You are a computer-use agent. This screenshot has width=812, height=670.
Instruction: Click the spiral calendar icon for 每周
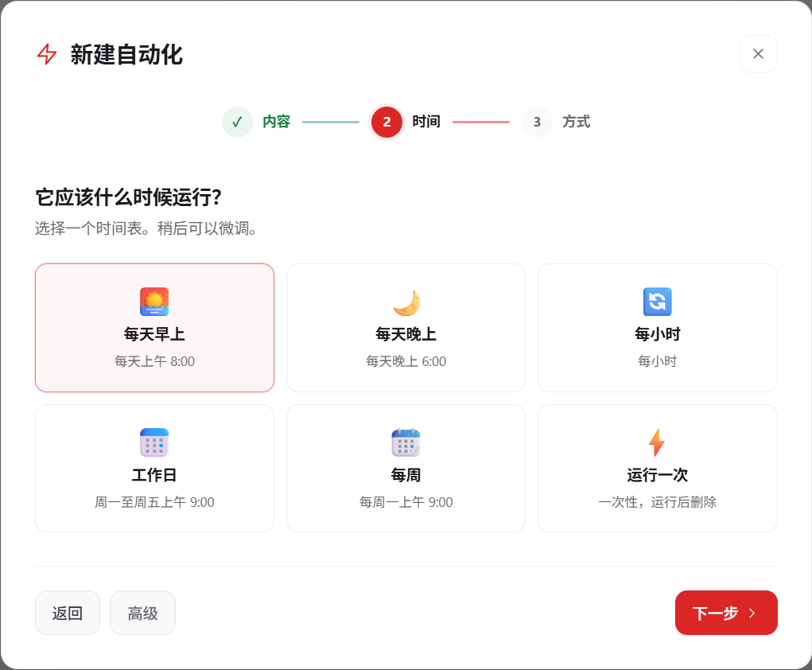pos(406,442)
